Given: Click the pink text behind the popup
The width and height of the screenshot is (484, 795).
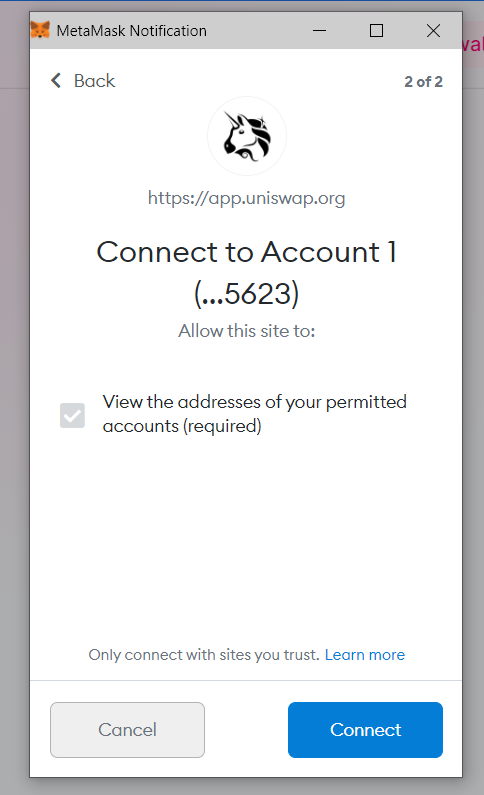Looking at the screenshot, I should point(473,45).
